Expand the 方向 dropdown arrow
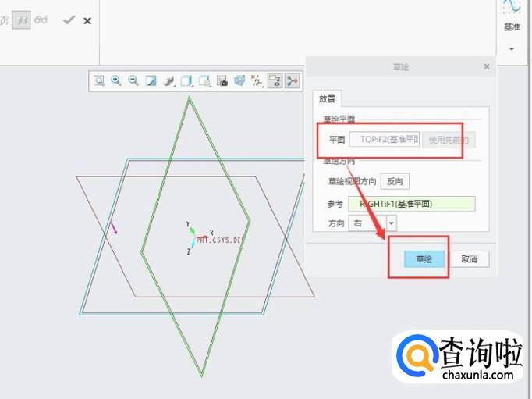 (x=391, y=223)
